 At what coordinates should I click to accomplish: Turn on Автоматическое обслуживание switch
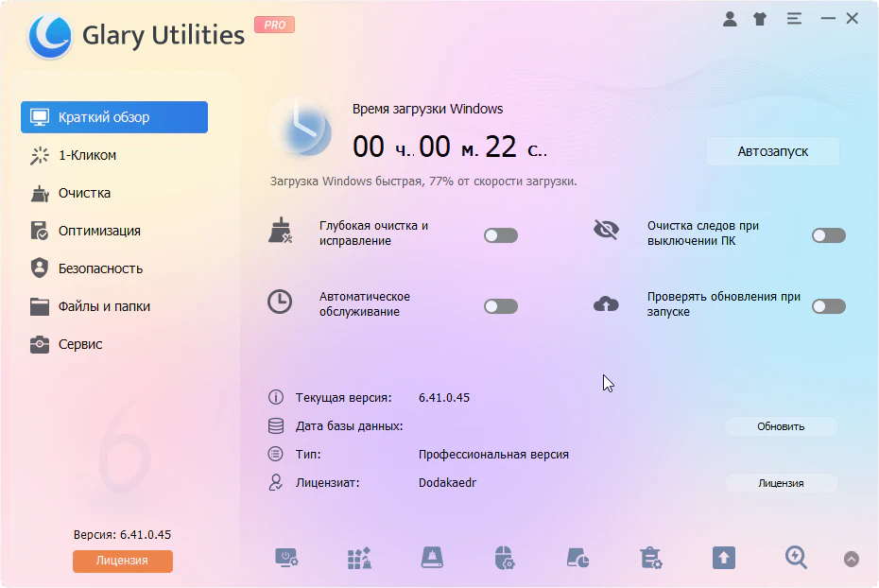pyautogui.click(x=501, y=306)
